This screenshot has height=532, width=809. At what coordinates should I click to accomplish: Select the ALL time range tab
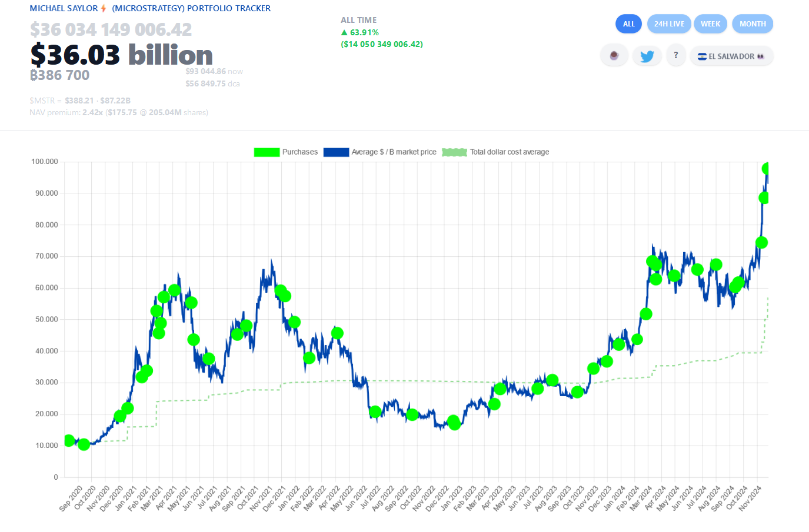(x=629, y=24)
